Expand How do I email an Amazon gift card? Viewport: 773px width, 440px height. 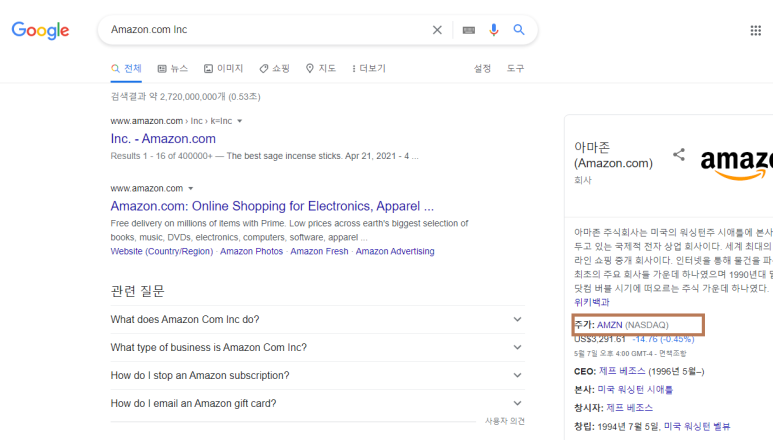pos(317,404)
